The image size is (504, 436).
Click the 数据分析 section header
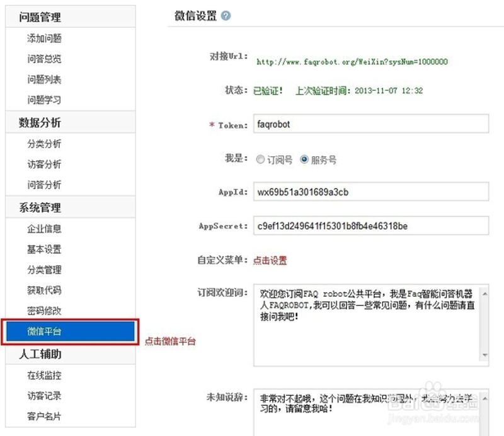click(71, 122)
